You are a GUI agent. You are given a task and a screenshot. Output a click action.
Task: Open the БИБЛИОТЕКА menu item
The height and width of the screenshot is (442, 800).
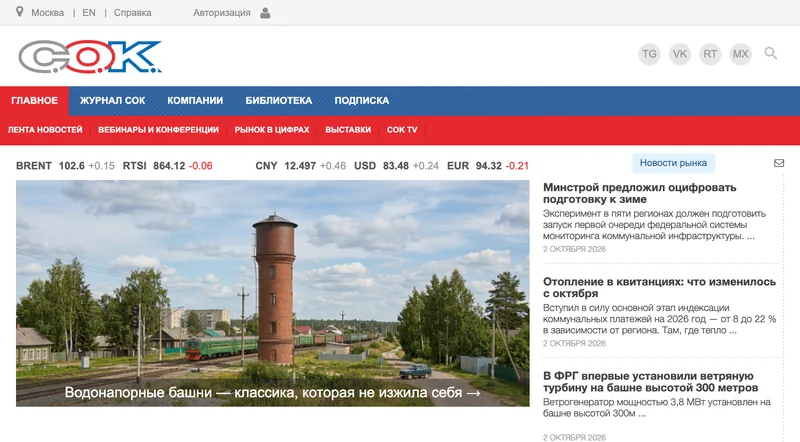coord(279,101)
